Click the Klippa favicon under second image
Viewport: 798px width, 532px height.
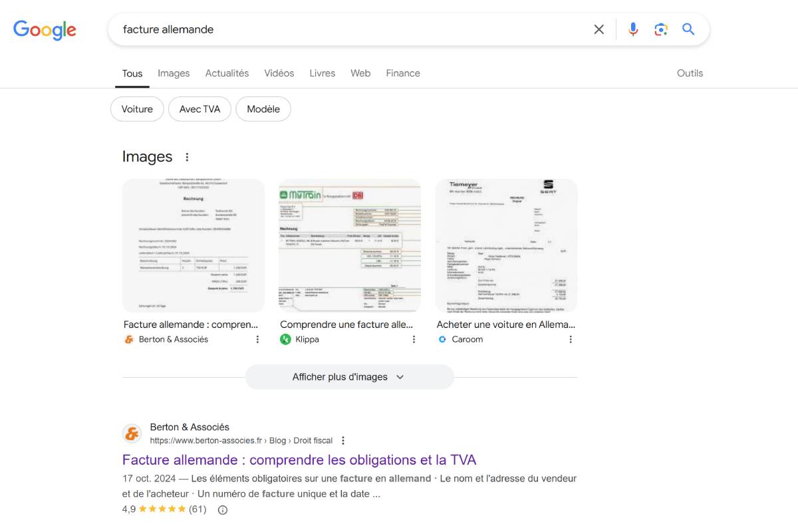[x=285, y=339]
